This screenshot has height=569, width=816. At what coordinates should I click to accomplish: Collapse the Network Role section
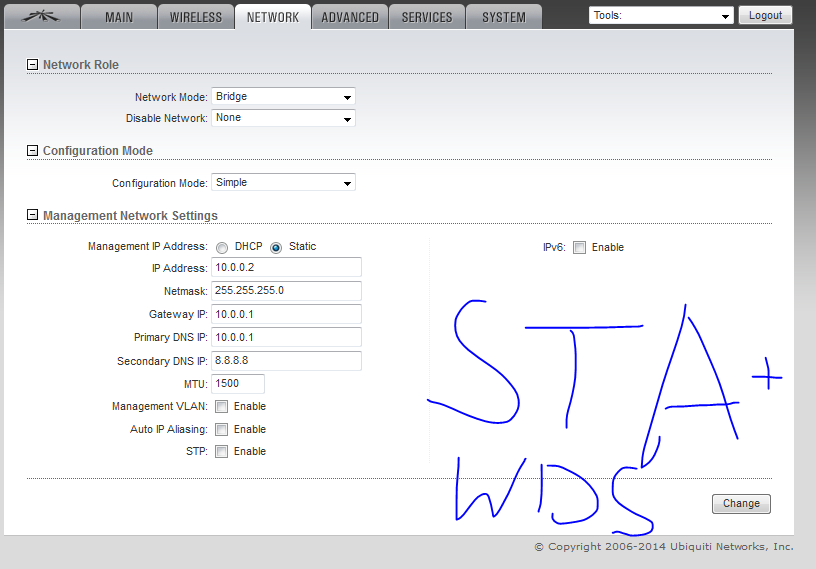pos(32,65)
